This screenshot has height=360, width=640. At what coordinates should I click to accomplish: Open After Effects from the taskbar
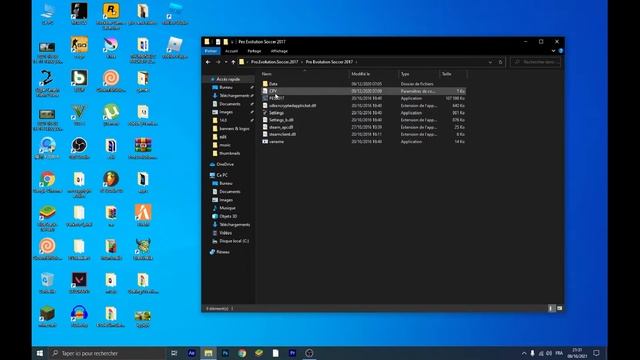click(x=191, y=353)
